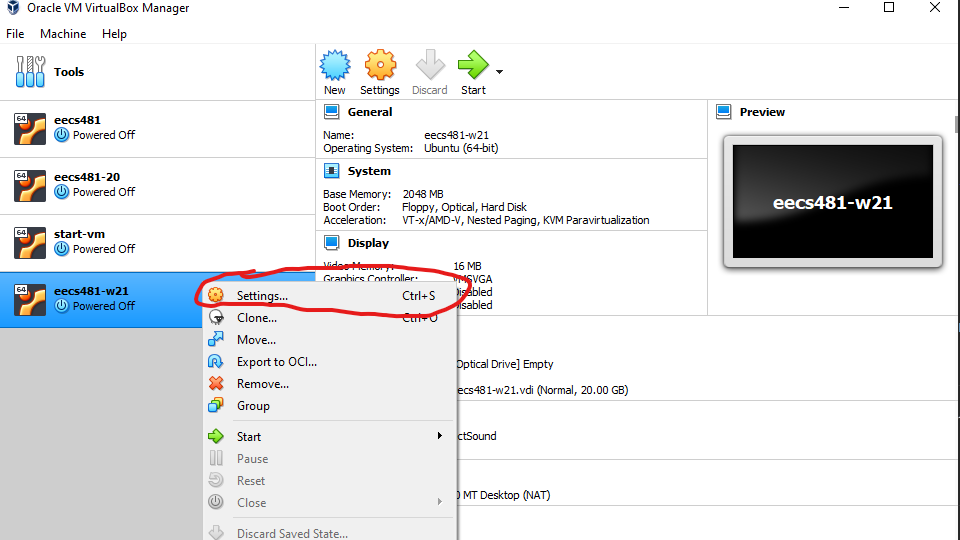Click the System section header
Screen dimensions: 960x540
369,171
